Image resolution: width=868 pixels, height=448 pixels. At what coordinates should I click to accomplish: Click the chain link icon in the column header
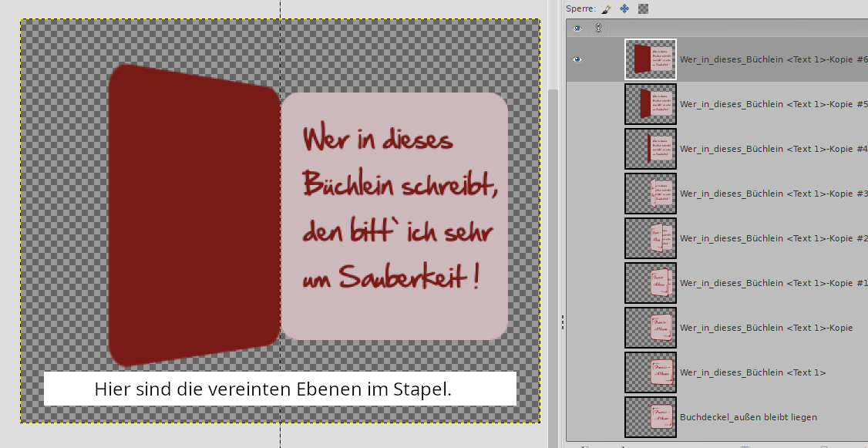(598, 28)
